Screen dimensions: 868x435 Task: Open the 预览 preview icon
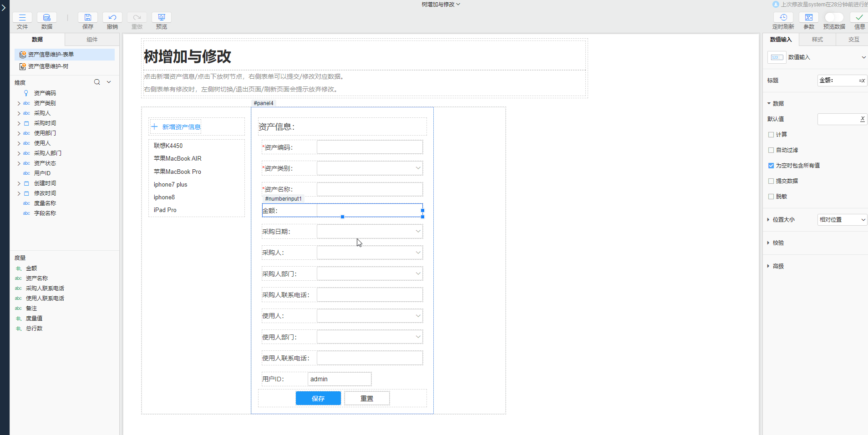tap(161, 18)
